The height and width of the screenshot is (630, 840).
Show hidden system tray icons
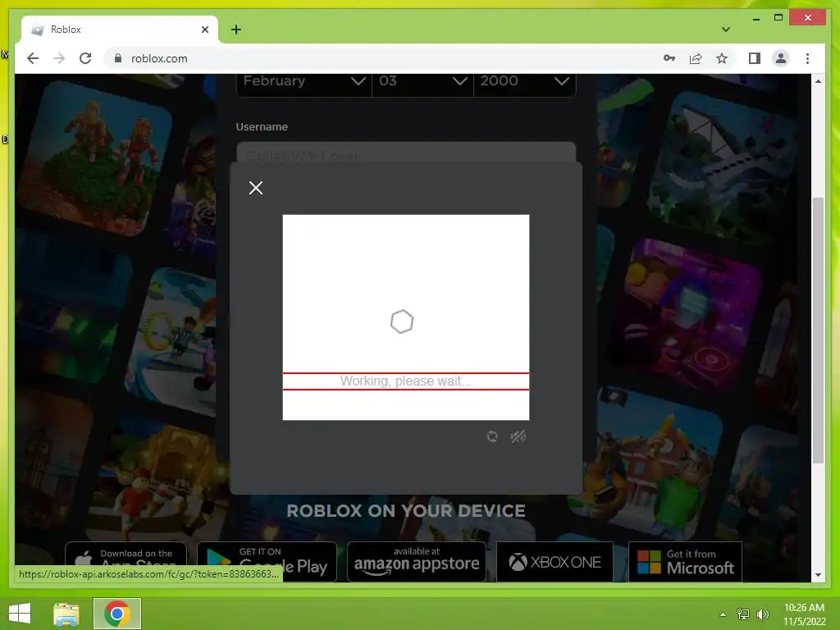click(x=723, y=614)
